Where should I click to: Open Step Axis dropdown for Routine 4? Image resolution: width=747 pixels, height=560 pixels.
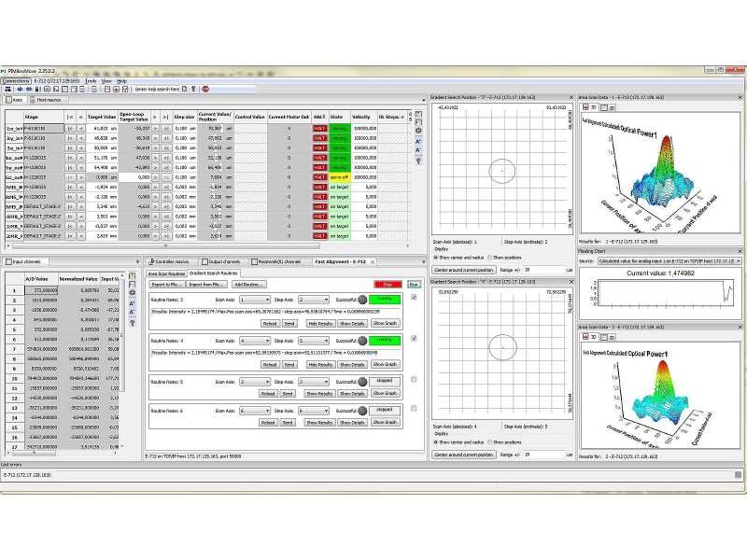click(x=314, y=341)
